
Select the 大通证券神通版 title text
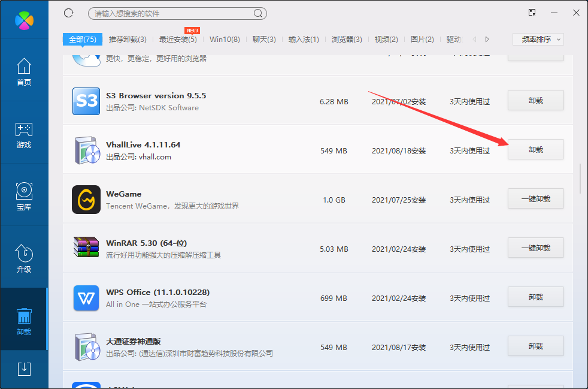click(x=134, y=342)
